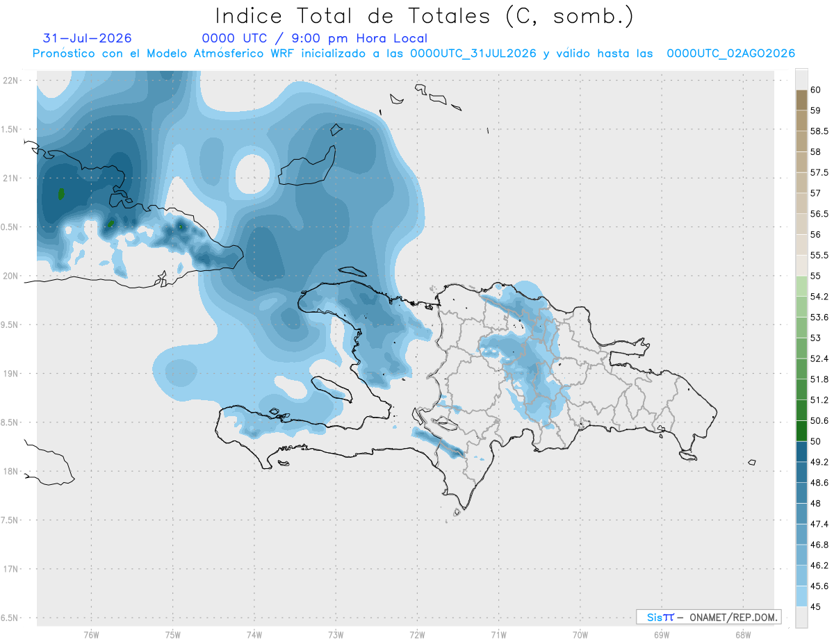The height and width of the screenshot is (644, 834).
Task: Click longitude label "73W"
Action: click(336, 634)
